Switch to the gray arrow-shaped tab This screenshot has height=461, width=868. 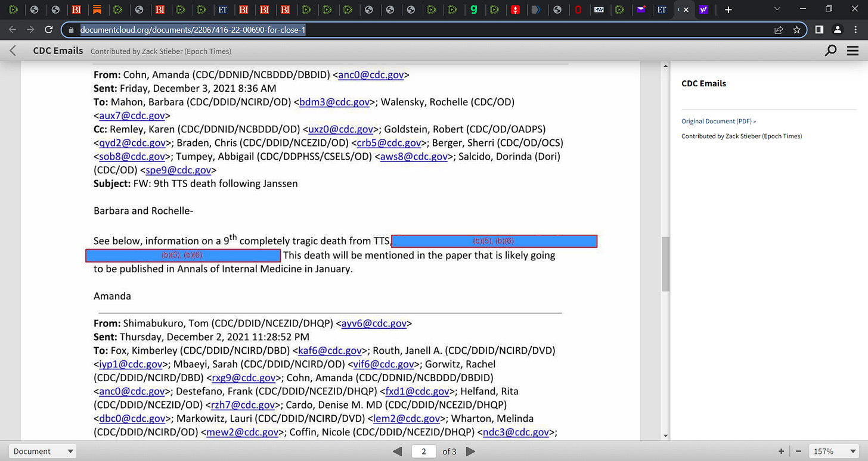536,10
